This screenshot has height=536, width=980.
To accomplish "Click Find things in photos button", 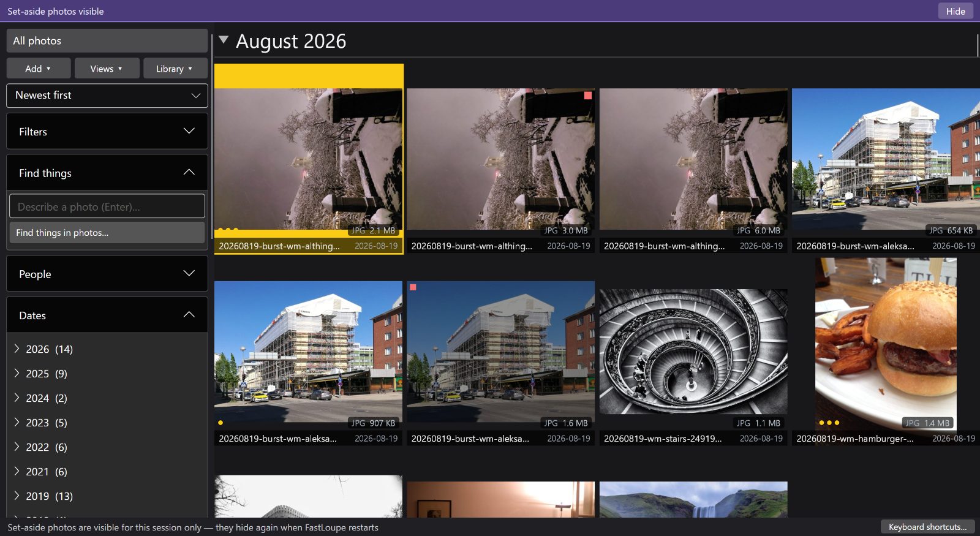I will [x=107, y=233].
